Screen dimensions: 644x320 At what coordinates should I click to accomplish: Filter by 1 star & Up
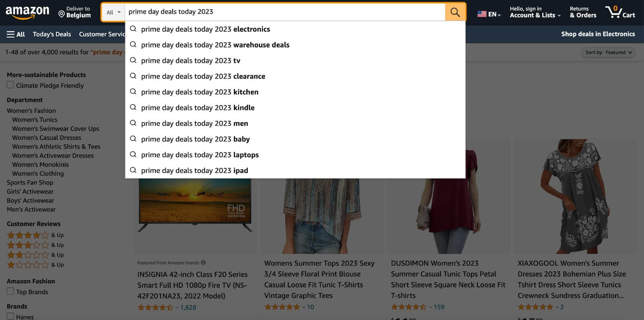(35, 265)
